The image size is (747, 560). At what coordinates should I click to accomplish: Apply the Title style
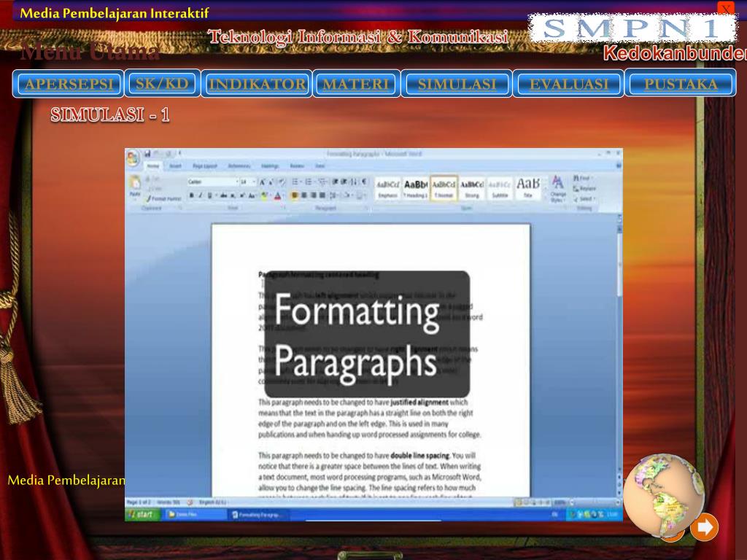tap(528, 189)
